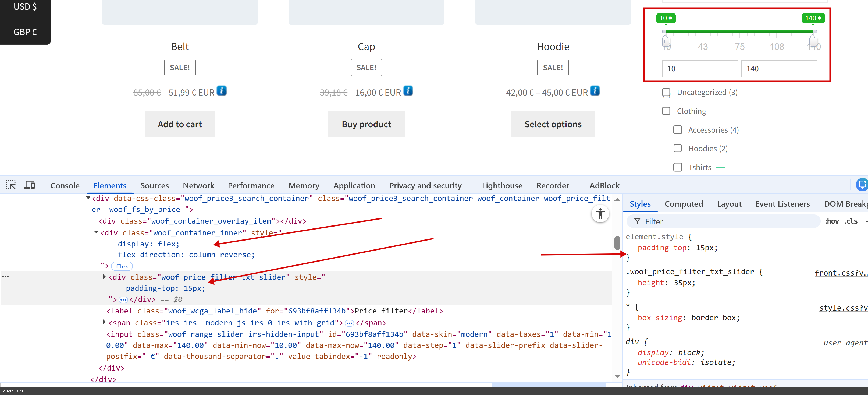Viewport: 868px width, 395px height.
Task: Switch to the Network tab
Action: click(198, 185)
